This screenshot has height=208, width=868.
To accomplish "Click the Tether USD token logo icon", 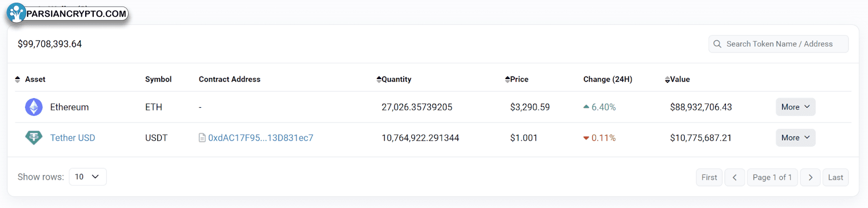I will (34, 138).
